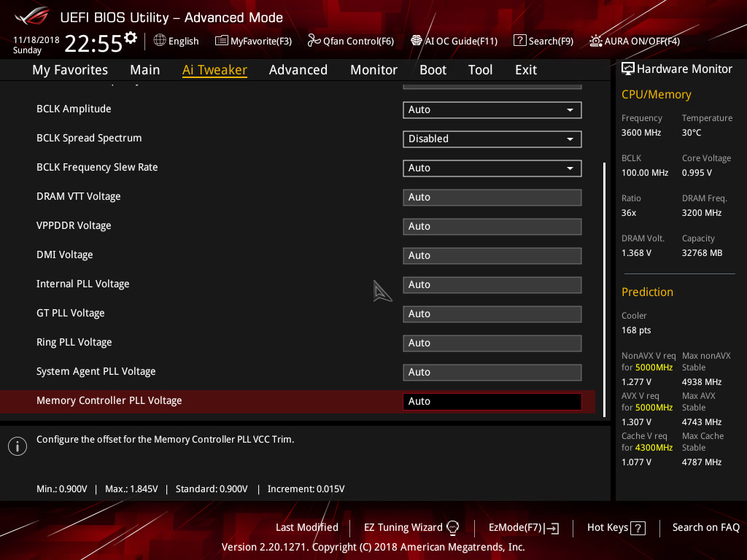
Task: Change language via English button
Action: tap(177, 41)
